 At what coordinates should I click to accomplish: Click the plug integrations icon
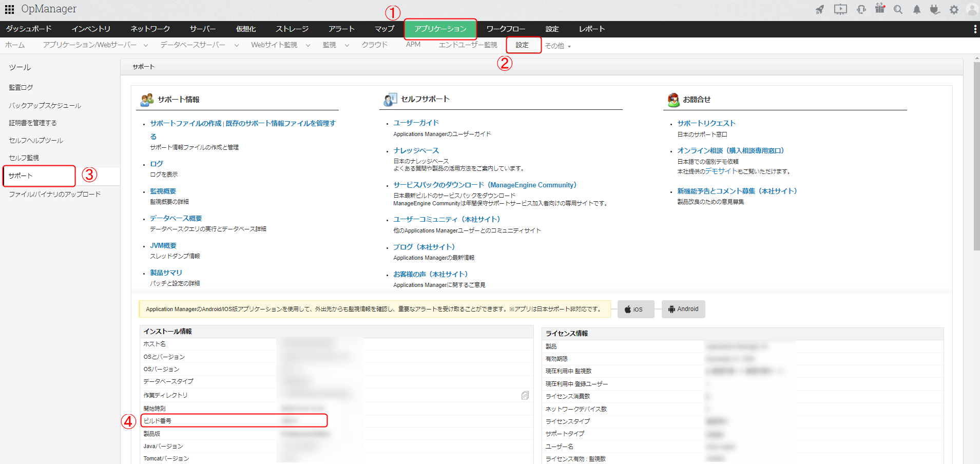click(935, 9)
